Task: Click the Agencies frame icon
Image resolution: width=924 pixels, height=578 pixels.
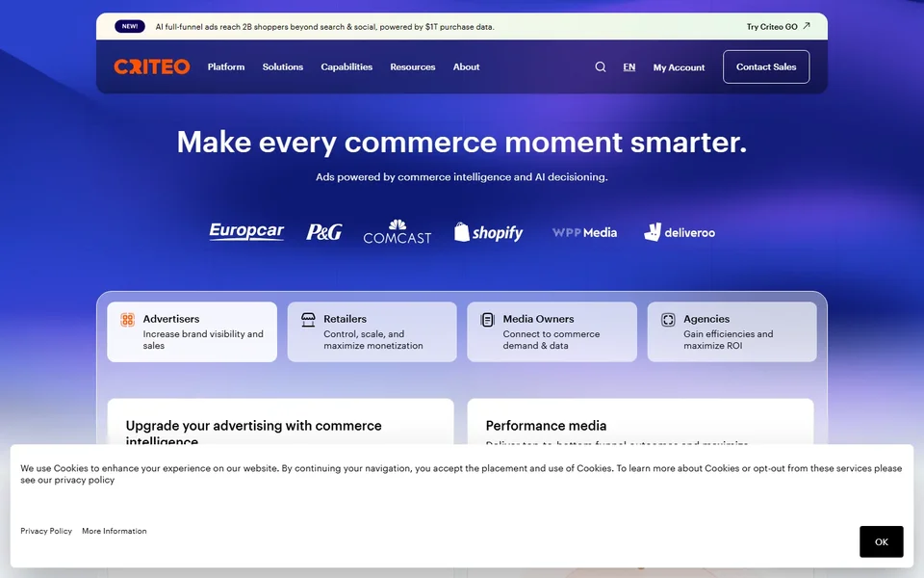Action: (668, 320)
